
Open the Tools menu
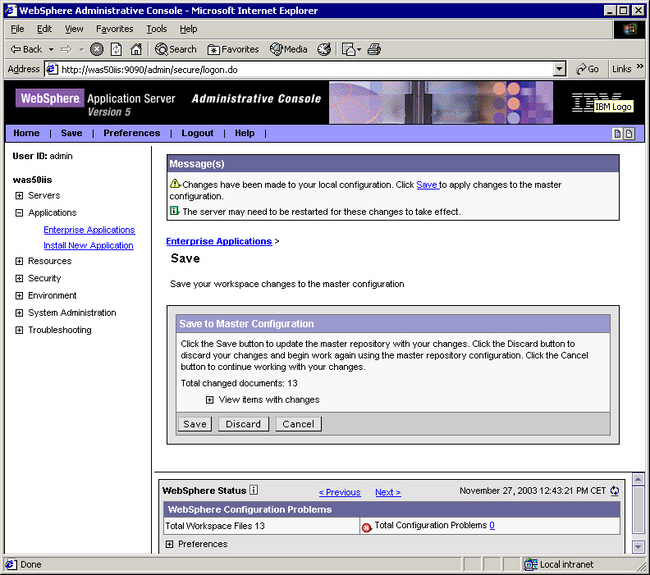pyautogui.click(x=156, y=29)
